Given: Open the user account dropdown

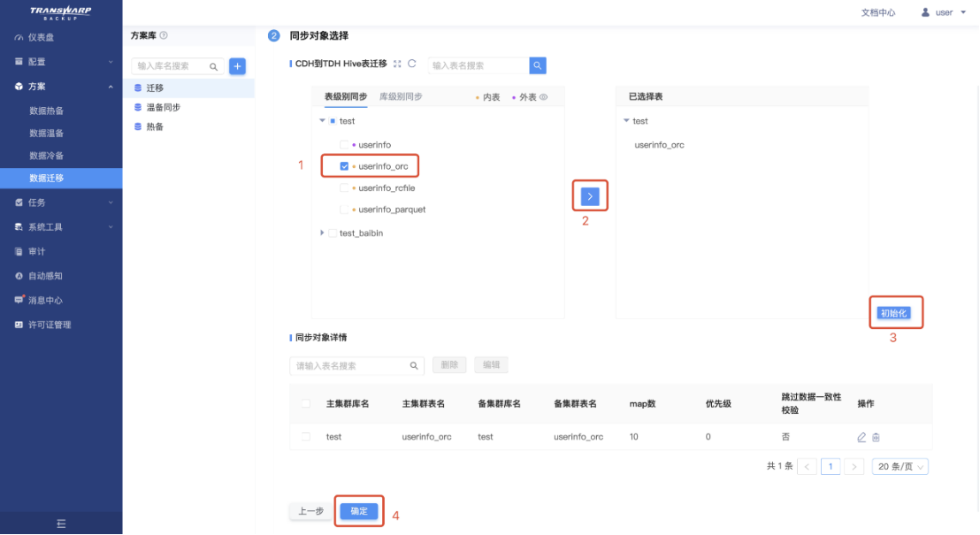Looking at the screenshot, I should tap(945, 12).
